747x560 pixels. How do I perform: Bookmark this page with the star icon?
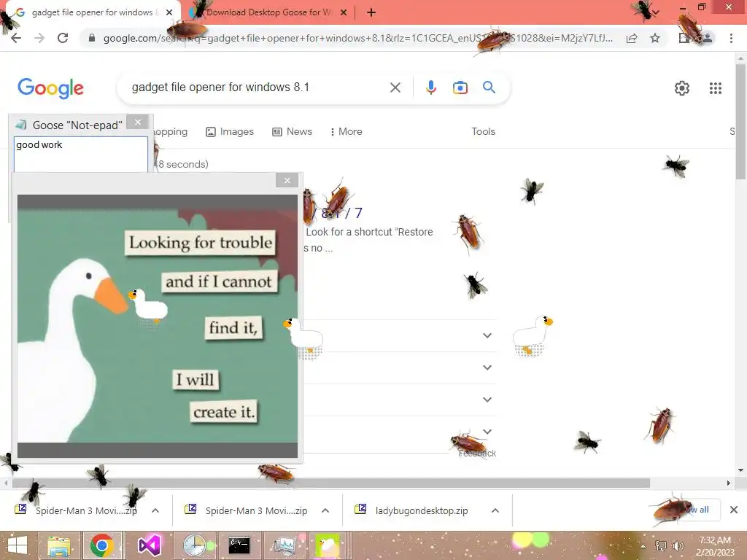pos(655,38)
